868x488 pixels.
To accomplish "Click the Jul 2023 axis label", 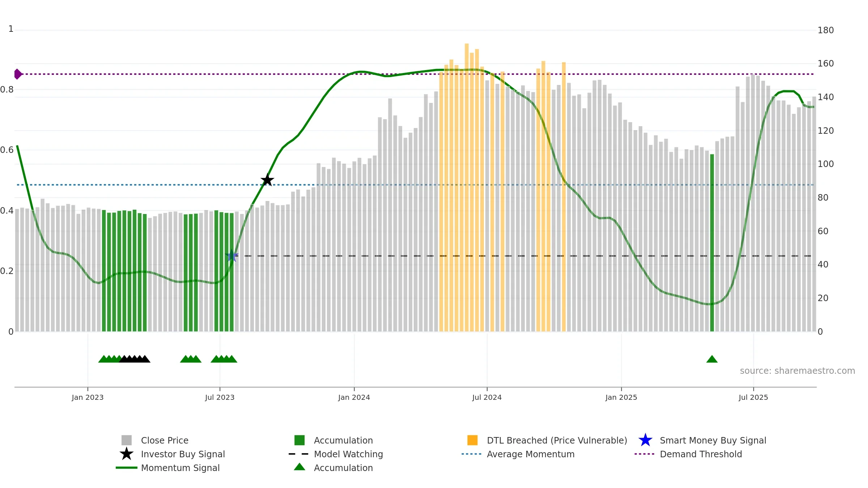I will [x=220, y=398].
